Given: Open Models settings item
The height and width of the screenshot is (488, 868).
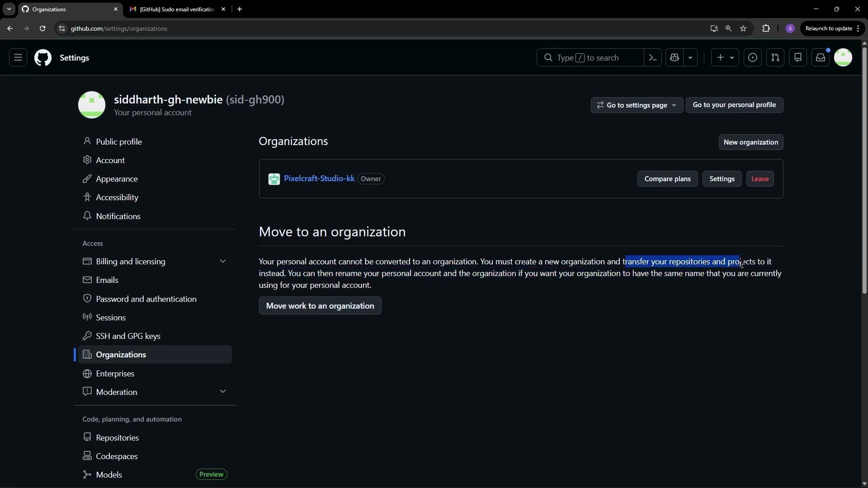Looking at the screenshot, I should pyautogui.click(x=155, y=475).
